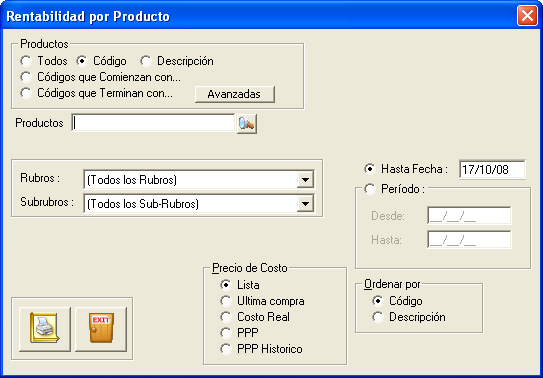This screenshot has height=378, width=543.
Task: Select Ultima compra cost option
Action: pyautogui.click(x=226, y=301)
